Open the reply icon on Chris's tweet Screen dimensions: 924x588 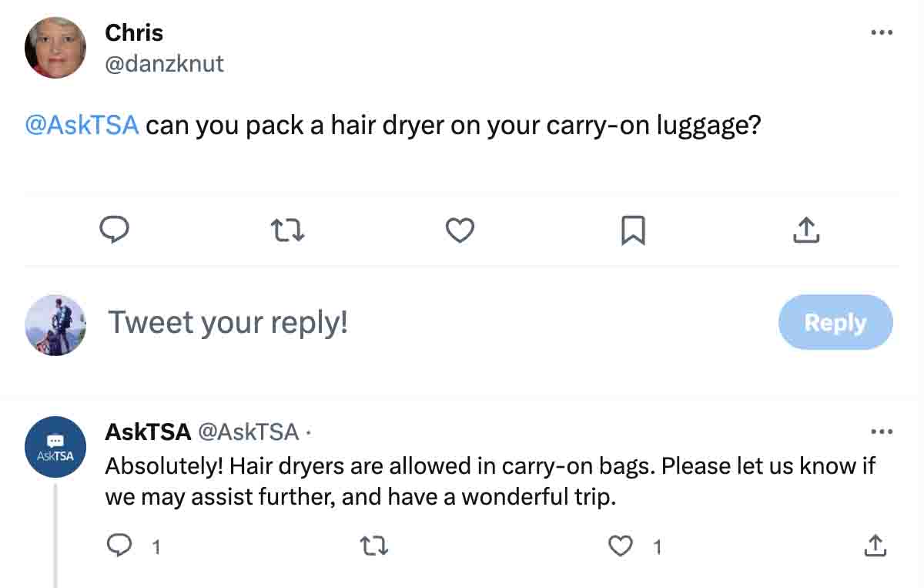[x=115, y=230]
